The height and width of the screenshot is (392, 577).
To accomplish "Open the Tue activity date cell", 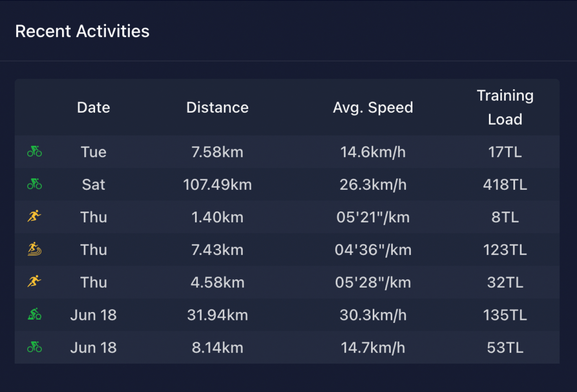I will click(93, 152).
